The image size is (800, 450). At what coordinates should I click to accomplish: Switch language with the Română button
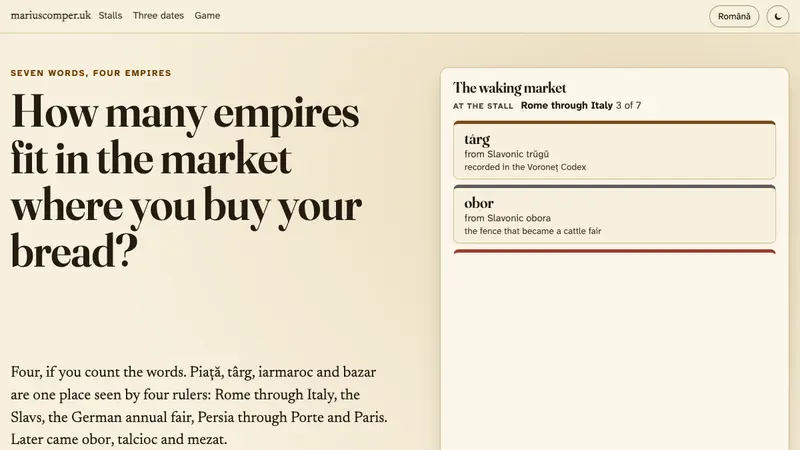pyautogui.click(x=734, y=16)
